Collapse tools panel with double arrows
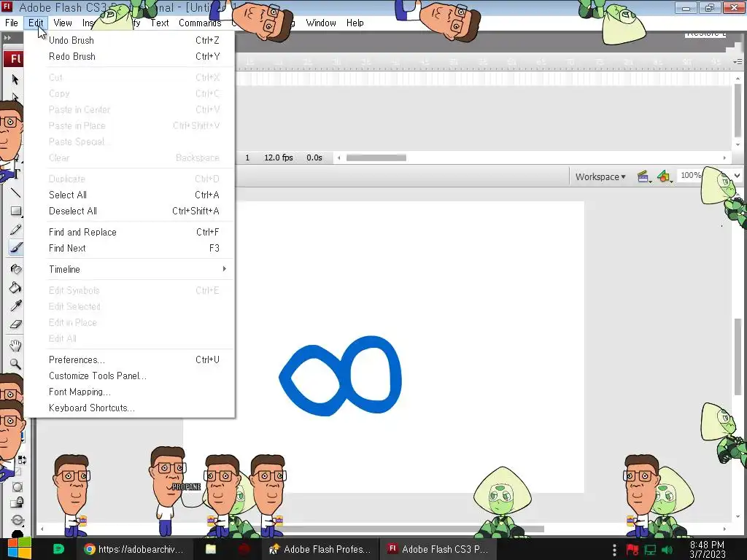The image size is (747, 560). coord(7,38)
